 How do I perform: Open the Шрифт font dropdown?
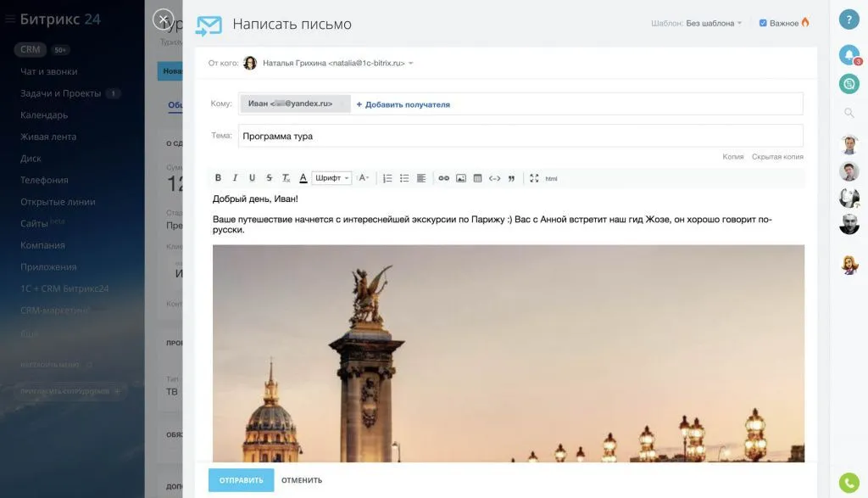pyautogui.click(x=331, y=177)
